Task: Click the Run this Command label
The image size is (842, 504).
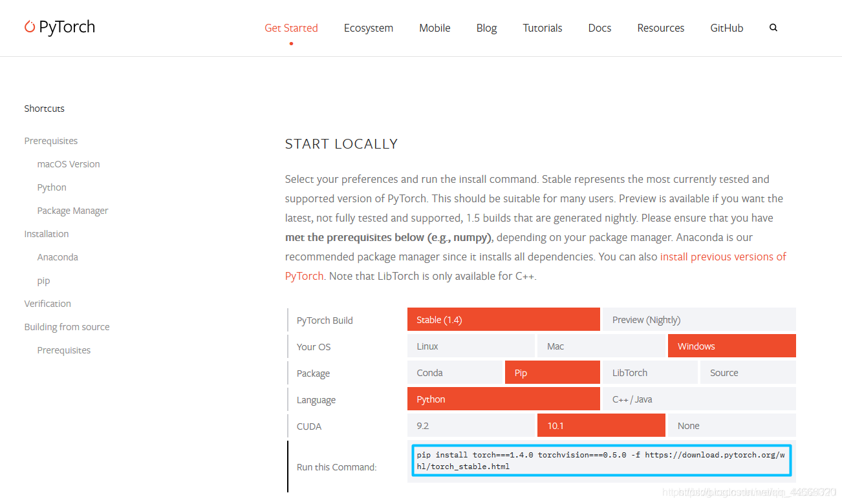Action: pyautogui.click(x=336, y=467)
